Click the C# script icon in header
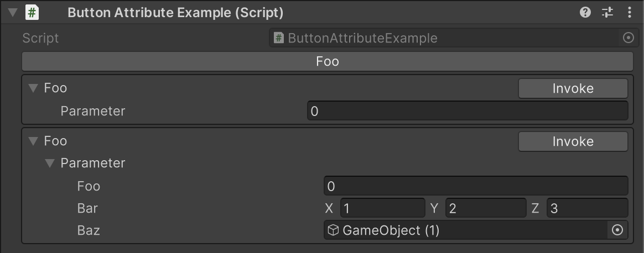This screenshot has width=644, height=253. pos(32,12)
